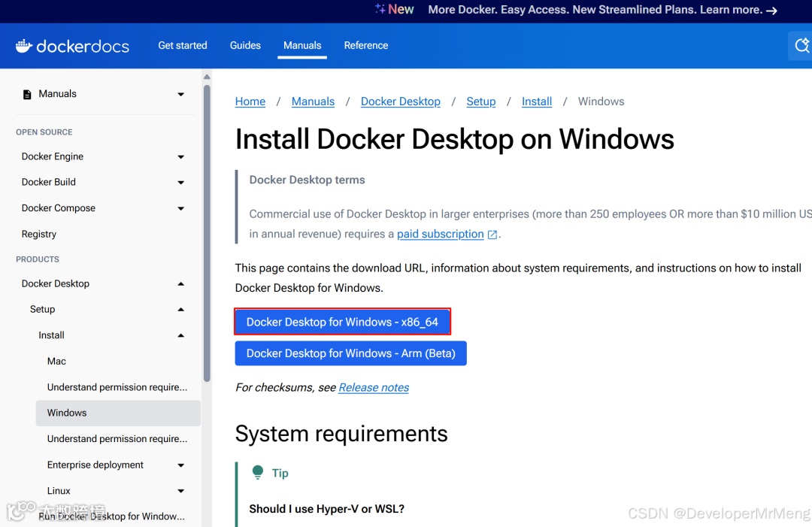Go to Home breadcrumb
812x527 pixels.
click(250, 101)
